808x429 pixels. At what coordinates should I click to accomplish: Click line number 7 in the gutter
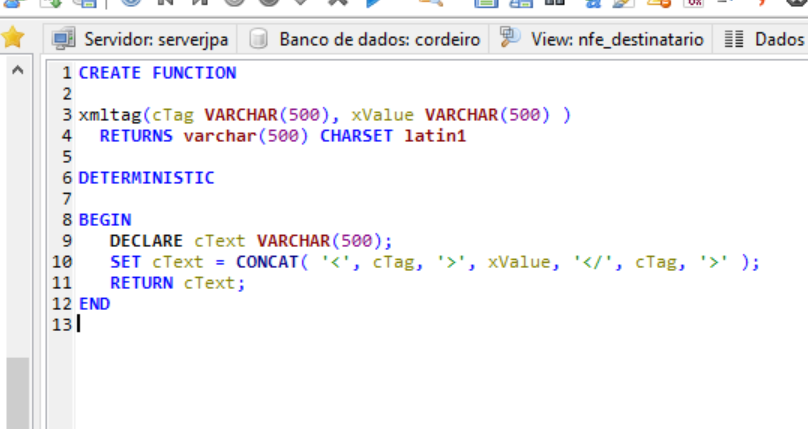point(67,199)
